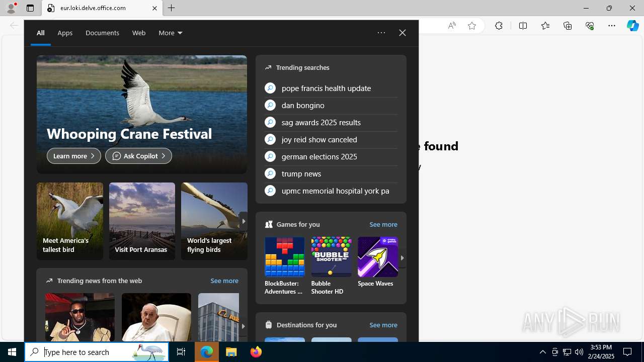Search sag awards 2025 results
The width and height of the screenshot is (644, 362).
coord(331,122)
